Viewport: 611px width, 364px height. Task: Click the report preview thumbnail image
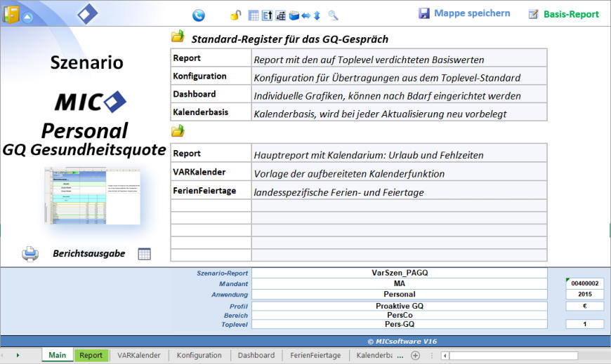(92, 196)
